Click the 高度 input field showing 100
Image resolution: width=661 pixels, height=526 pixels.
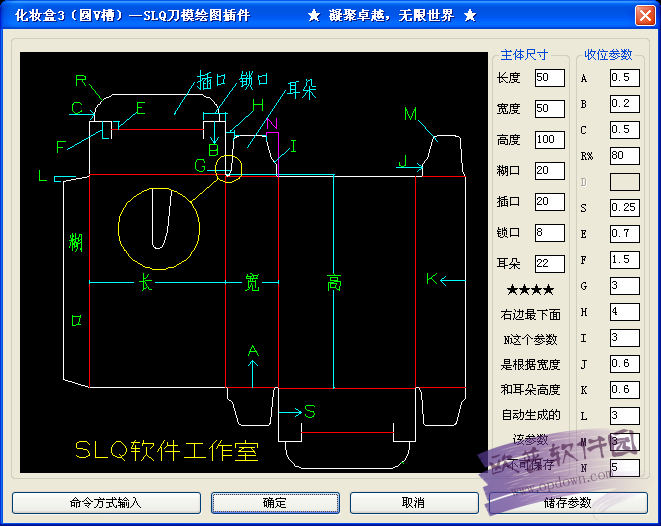pos(550,140)
